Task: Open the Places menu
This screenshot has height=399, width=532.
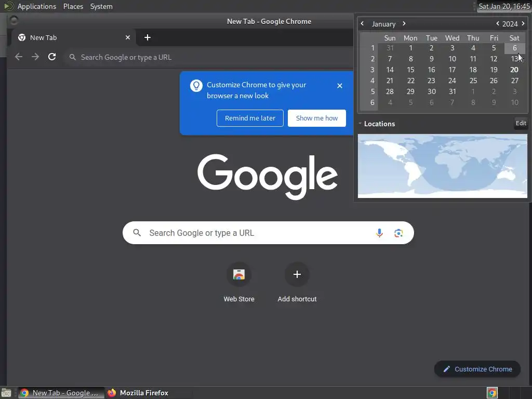Action: 73,6
